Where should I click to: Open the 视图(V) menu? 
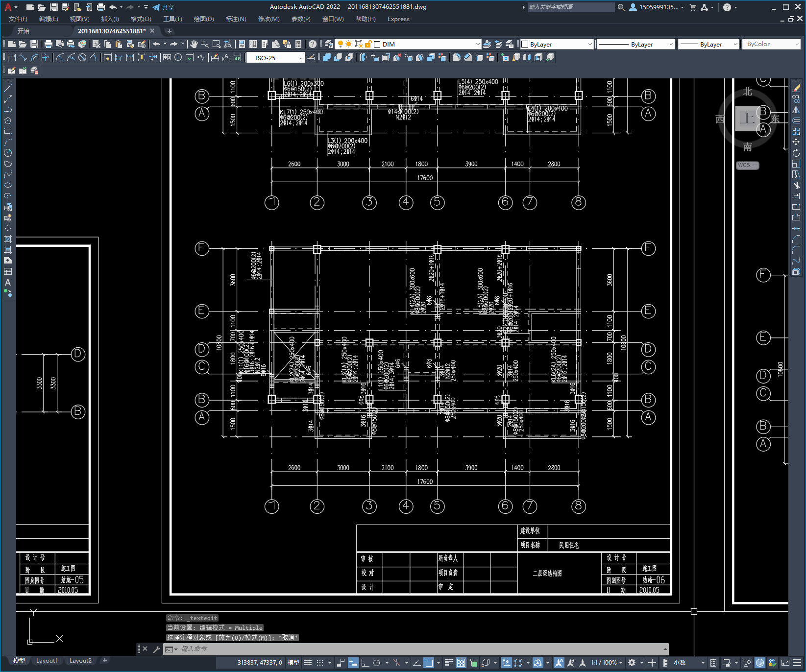pos(79,19)
